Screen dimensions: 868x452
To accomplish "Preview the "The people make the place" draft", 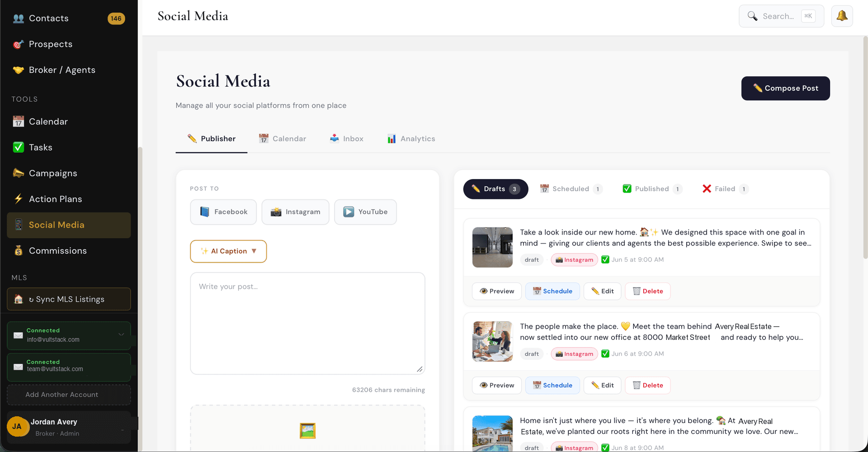I will pos(496,386).
